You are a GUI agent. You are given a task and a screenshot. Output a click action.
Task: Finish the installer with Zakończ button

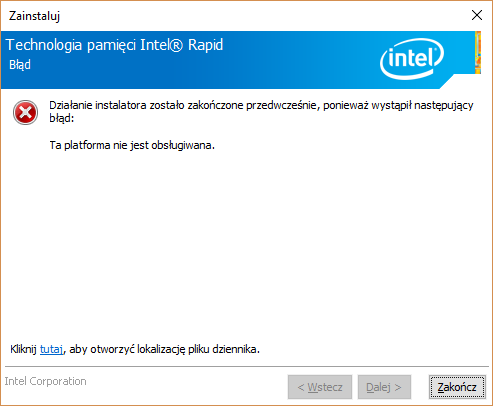coord(457,387)
